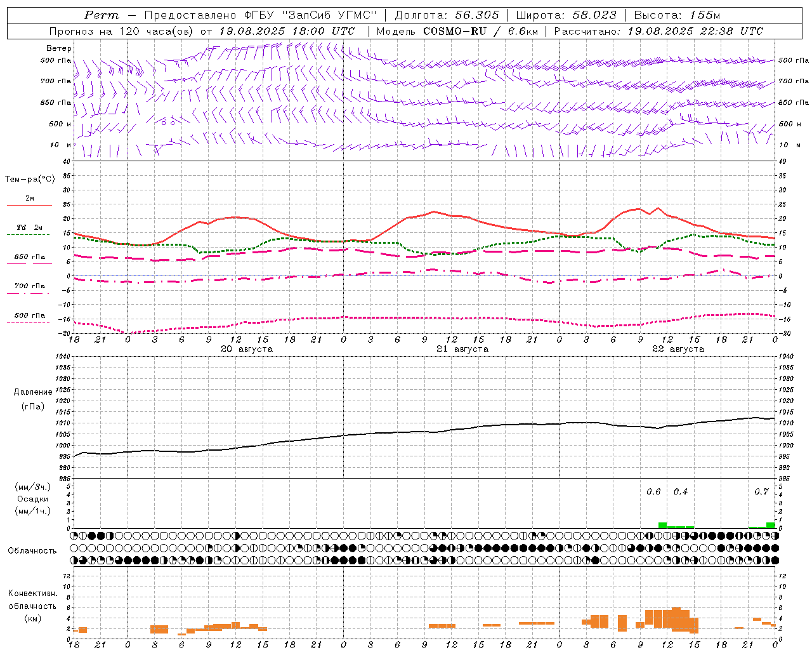Click the "(гПа)" pressure unit label

click(33, 406)
